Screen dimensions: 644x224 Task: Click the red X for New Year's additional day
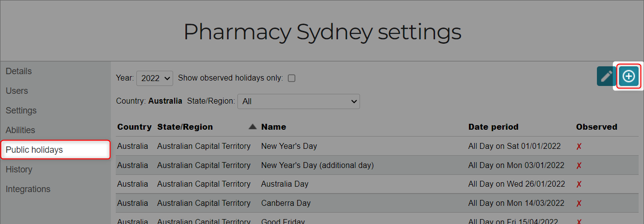pos(579,166)
